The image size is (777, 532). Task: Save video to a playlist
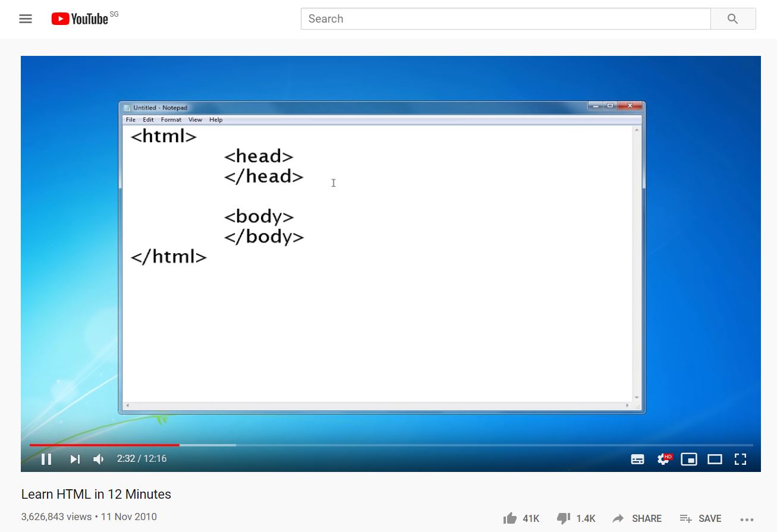(x=700, y=518)
